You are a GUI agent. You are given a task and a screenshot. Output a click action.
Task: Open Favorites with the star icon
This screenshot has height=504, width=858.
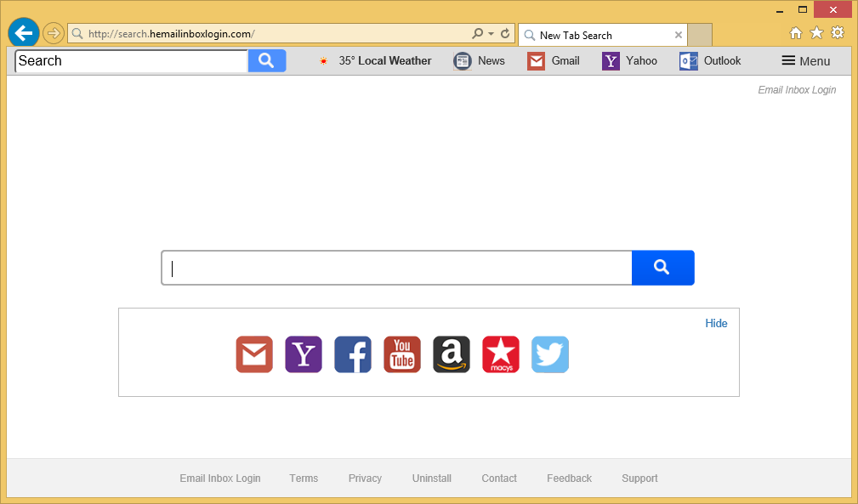tap(816, 33)
